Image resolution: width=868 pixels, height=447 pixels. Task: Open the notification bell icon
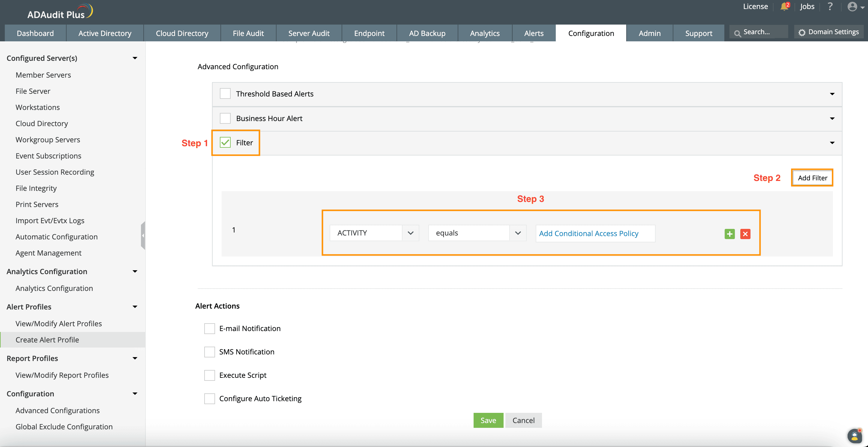(x=784, y=6)
